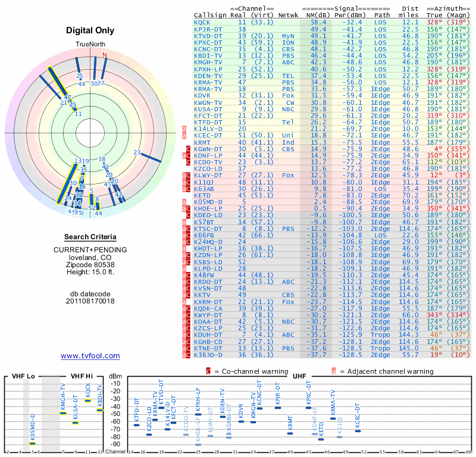Select KRMA-TV table row with real channel 18
The height and width of the screenshot is (457, 476).
332,89
